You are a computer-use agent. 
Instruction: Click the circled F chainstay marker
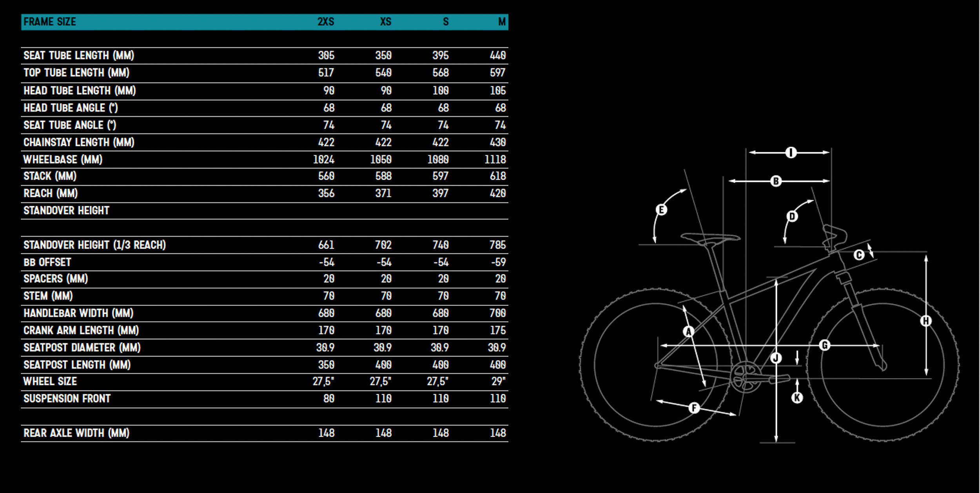pos(694,408)
